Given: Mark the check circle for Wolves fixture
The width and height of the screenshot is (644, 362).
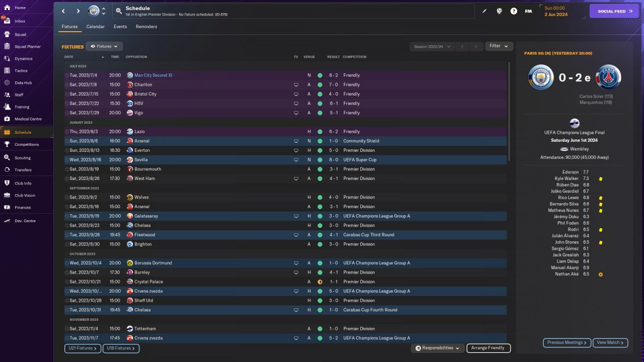Looking at the screenshot, I should point(67,198).
